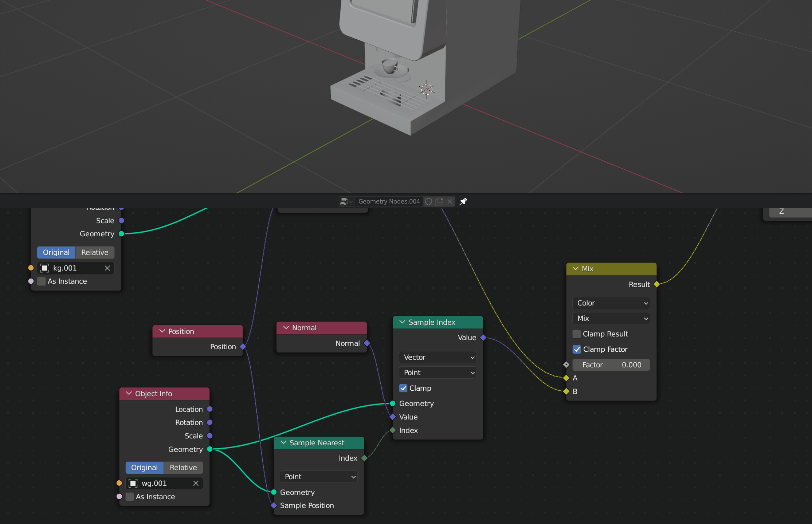
Task: Clear wg.001 object with the X icon
Action: [196, 483]
